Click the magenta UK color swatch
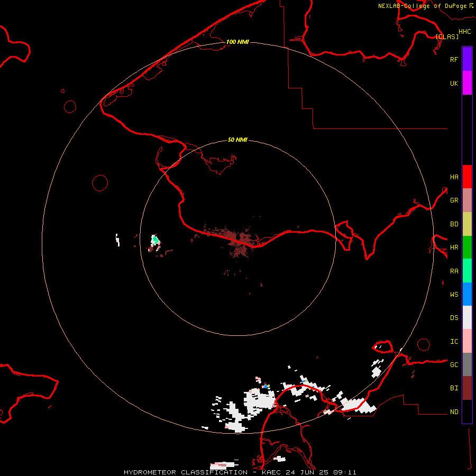 pos(467,83)
